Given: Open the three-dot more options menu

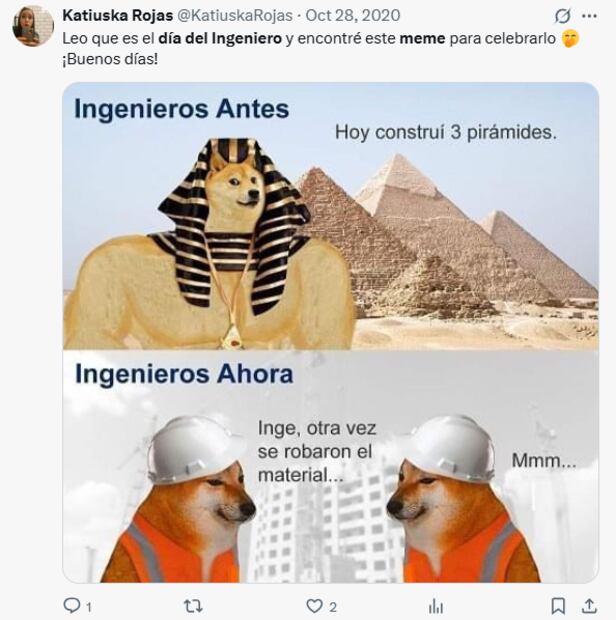Looking at the screenshot, I should click(590, 16).
